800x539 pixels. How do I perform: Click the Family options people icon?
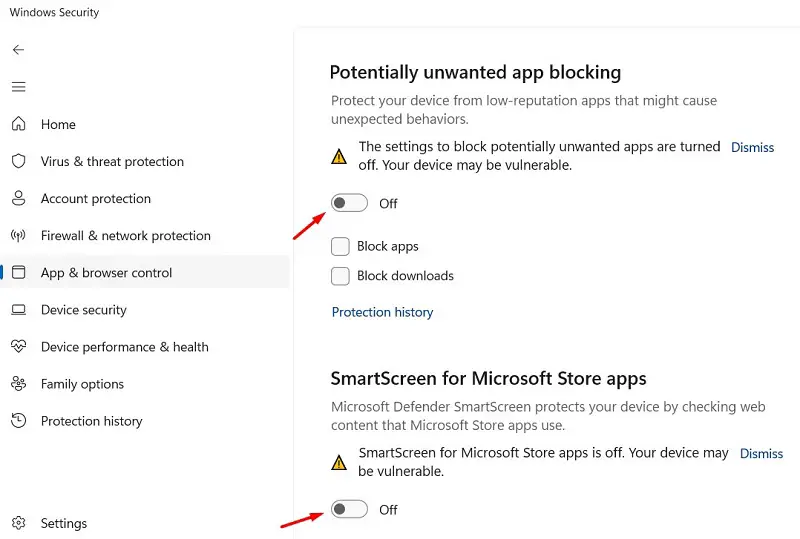click(x=18, y=384)
